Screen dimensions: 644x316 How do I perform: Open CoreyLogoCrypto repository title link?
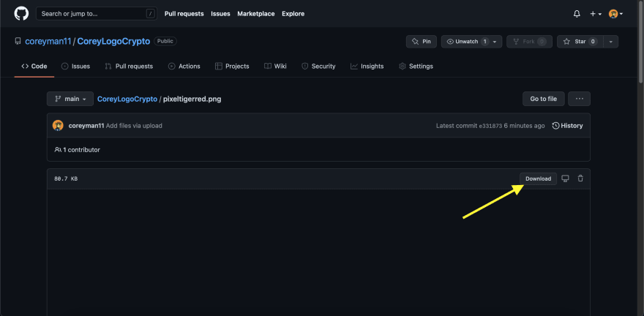113,42
